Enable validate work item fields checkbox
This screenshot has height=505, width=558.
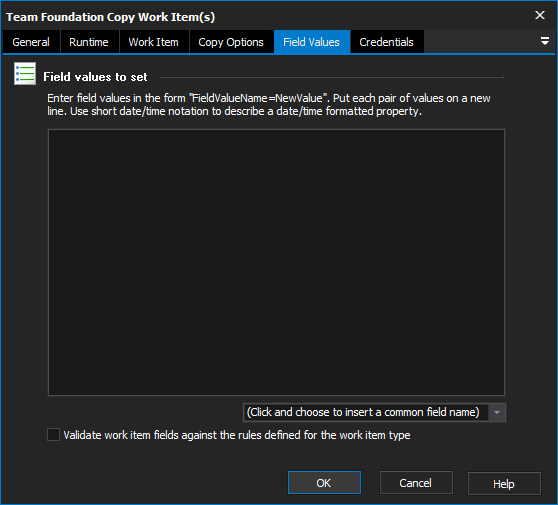point(53,435)
